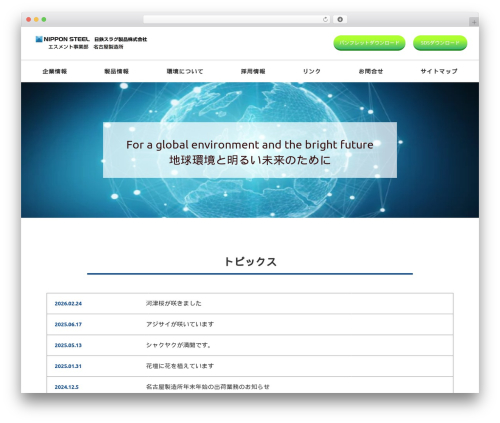Open the リンク menu item
The image size is (500, 423).
tap(312, 71)
